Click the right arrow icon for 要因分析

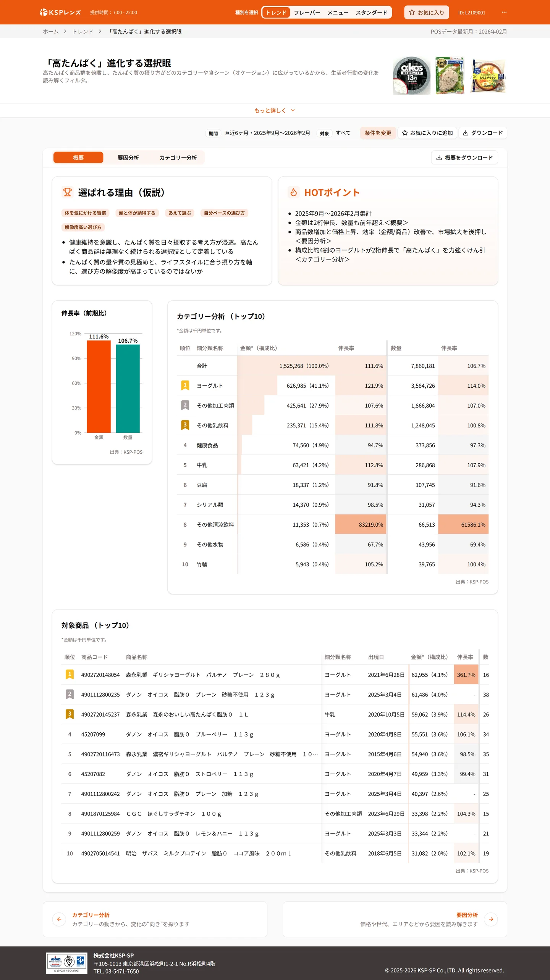491,919
